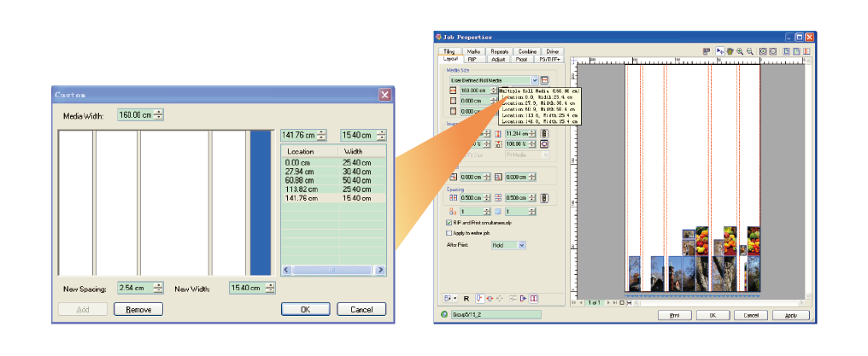Click the zoom in magnifier icon
Screen dimensions: 868x356
coord(740,51)
